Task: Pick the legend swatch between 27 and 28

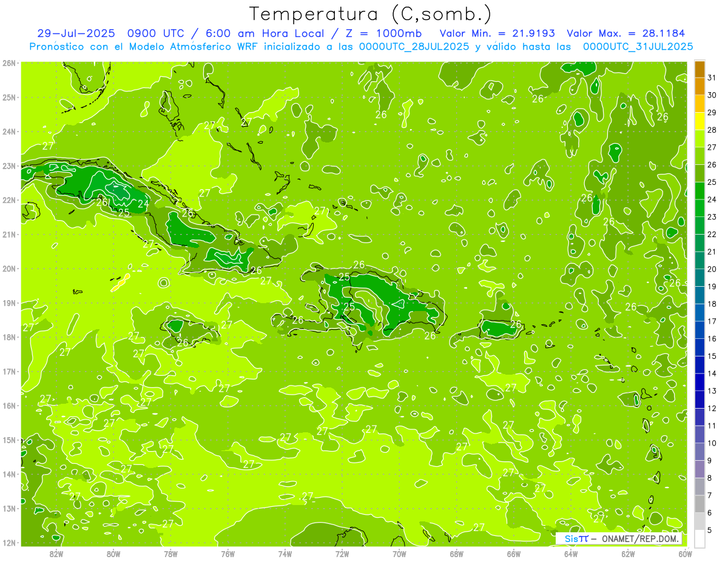Action: pyautogui.click(x=700, y=139)
